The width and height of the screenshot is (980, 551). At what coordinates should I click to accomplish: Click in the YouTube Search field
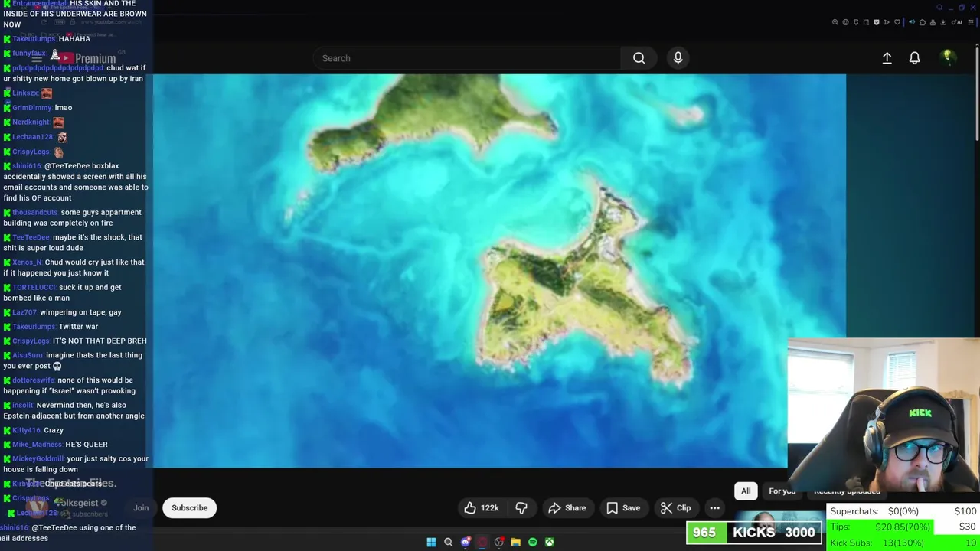pyautogui.click(x=467, y=58)
